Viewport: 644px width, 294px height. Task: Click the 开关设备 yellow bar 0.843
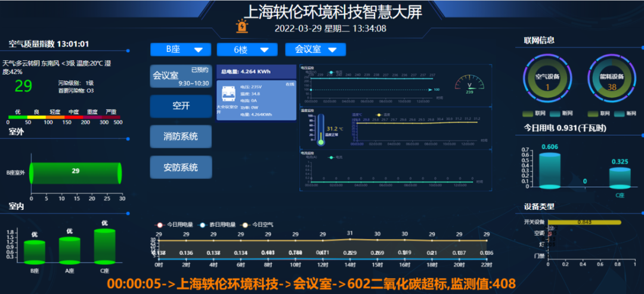click(584, 222)
